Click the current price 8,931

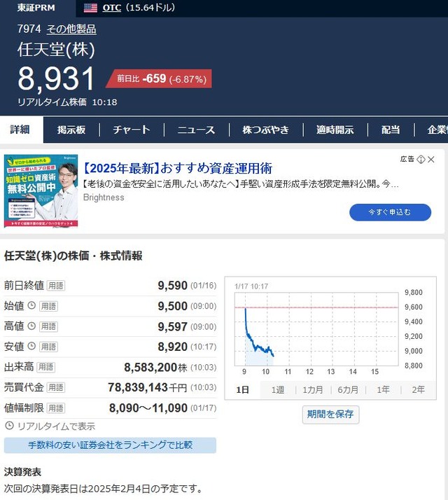56,78
